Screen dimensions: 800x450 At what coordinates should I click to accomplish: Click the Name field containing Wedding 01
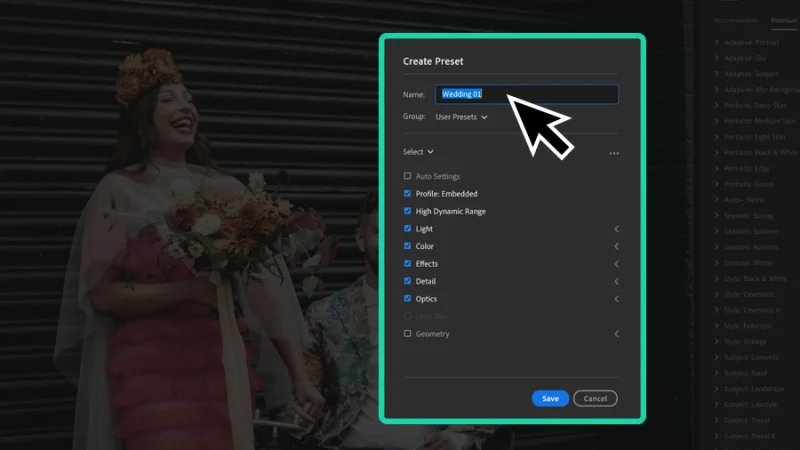click(x=527, y=94)
